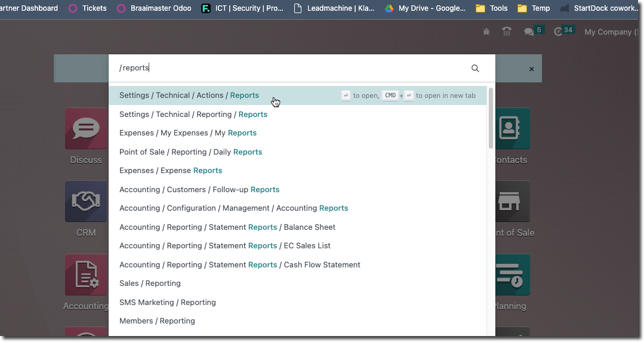Viewport: 644px width, 342px height.
Task: Select Point of Sale / Reporting / Daily Reports
Action: [298, 152]
